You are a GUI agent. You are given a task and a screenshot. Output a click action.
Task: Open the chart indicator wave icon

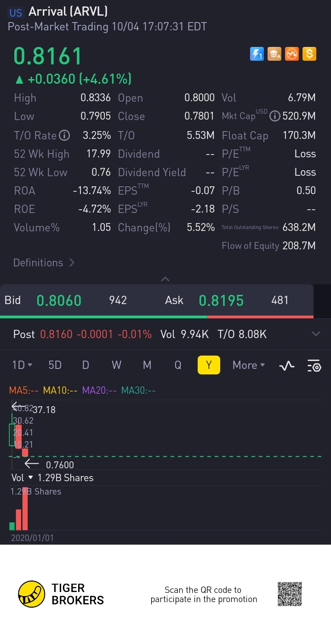point(287,366)
